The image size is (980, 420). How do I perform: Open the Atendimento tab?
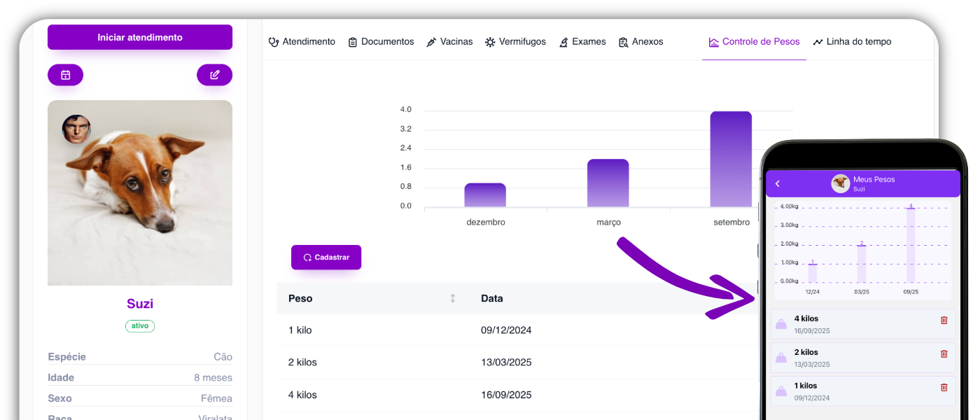pos(302,42)
